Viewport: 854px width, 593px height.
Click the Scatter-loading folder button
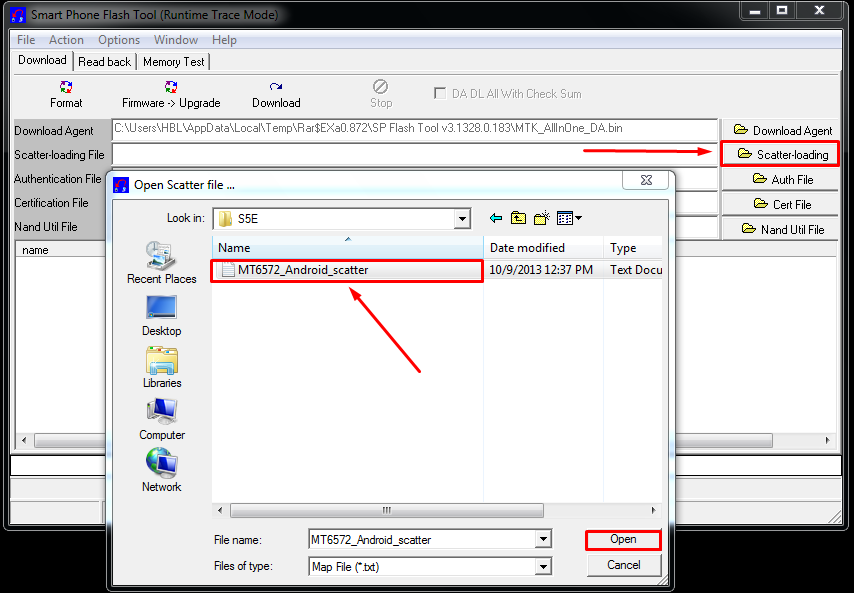(x=780, y=154)
